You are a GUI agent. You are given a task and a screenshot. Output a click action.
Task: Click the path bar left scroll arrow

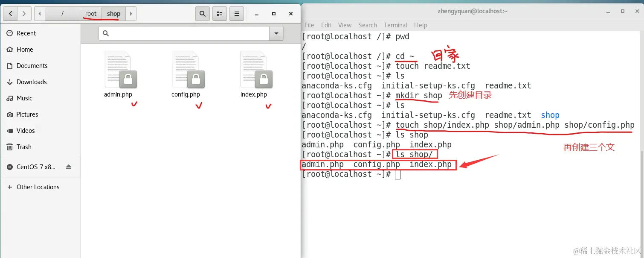40,14
